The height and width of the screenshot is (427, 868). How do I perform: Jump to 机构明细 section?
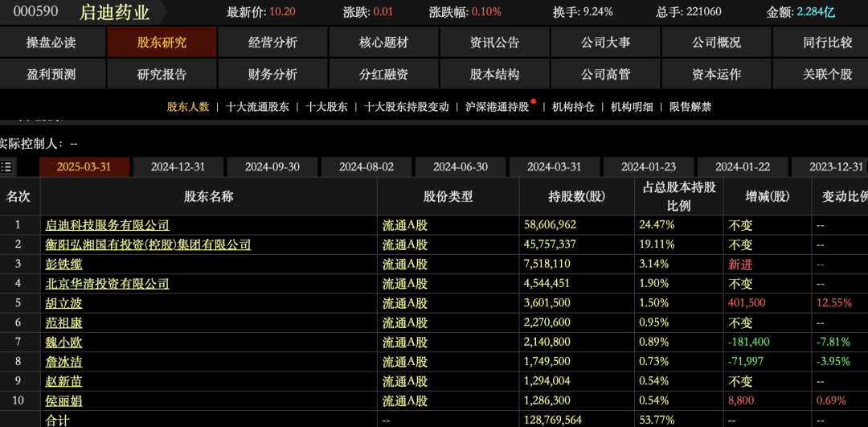[632, 107]
